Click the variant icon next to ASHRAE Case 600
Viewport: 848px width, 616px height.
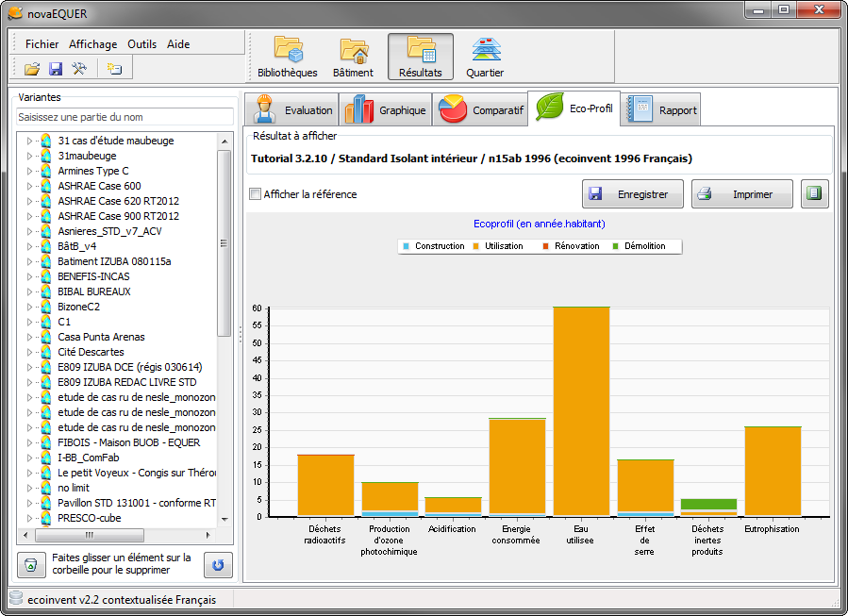46,186
